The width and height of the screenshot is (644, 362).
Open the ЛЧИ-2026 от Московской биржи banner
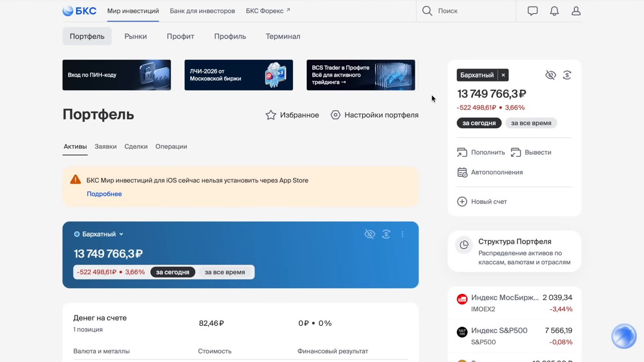click(x=238, y=75)
